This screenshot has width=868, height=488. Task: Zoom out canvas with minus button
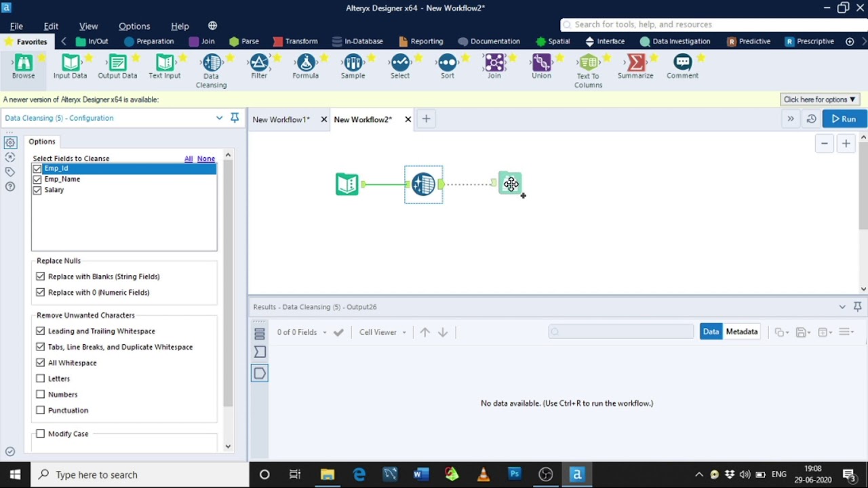coord(824,144)
